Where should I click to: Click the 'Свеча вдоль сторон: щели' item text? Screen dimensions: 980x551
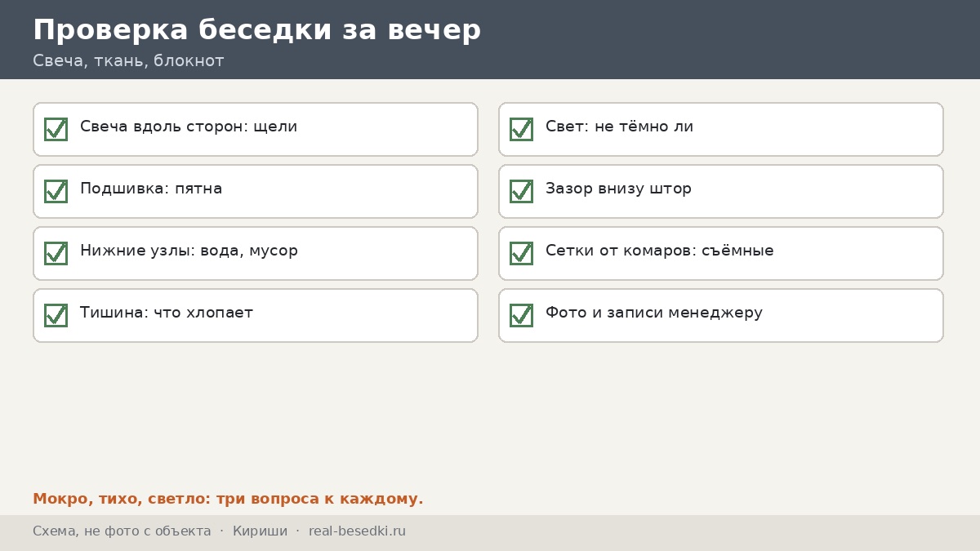coord(189,127)
